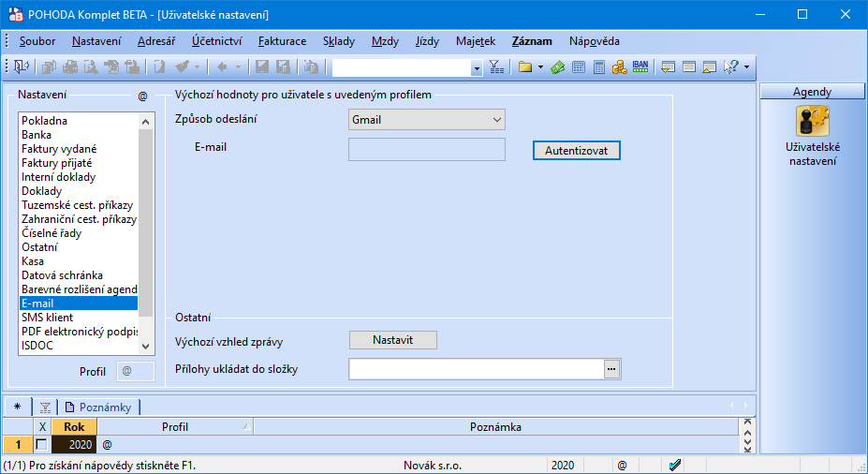
Task: Click the help pointer question-mark toolbar icon
Action: coord(730,67)
